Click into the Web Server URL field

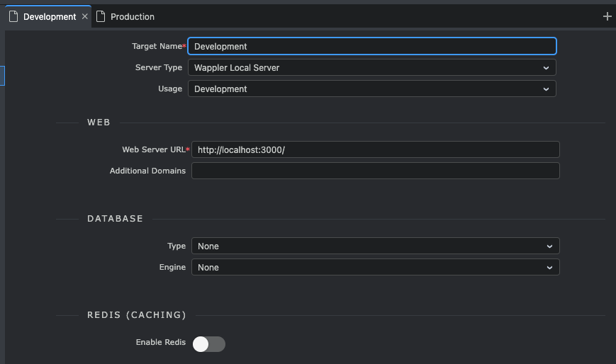tap(375, 149)
